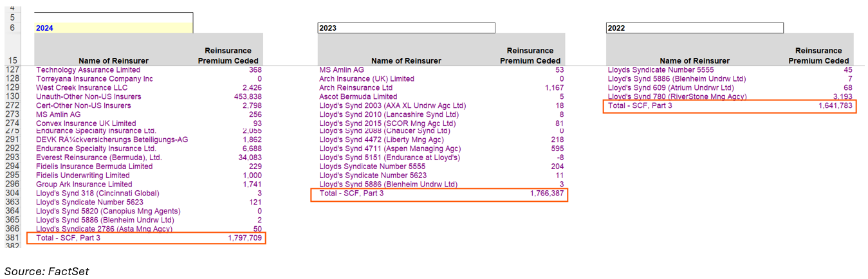Screen dimensions: 868x279
Task: Click 'Reinsurance Premium Ceded' header in 2022 table
Action: pos(819,55)
